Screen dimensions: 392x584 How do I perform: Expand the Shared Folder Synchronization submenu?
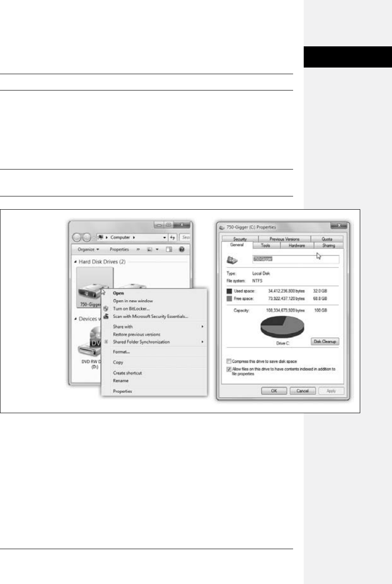pos(203,342)
